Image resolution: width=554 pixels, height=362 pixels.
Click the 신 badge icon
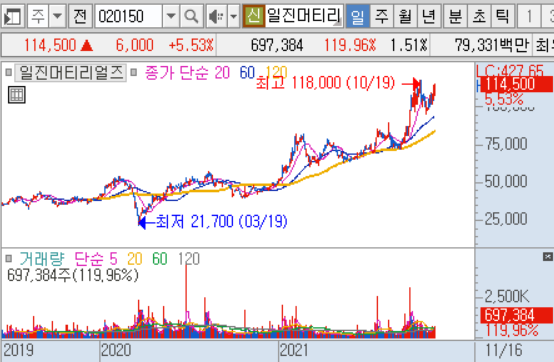(x=253, y=16)
